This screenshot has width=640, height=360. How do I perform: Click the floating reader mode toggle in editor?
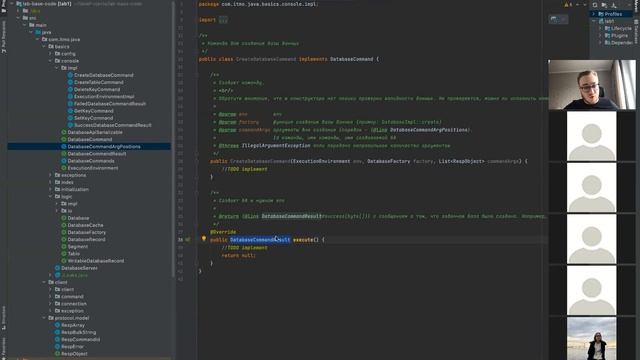click(558, 19)
